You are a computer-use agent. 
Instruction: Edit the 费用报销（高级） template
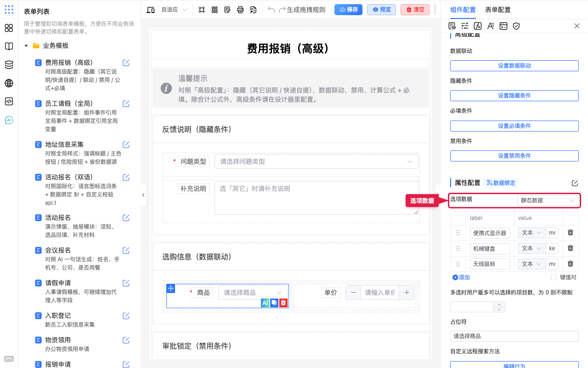(x=126, y=63)
